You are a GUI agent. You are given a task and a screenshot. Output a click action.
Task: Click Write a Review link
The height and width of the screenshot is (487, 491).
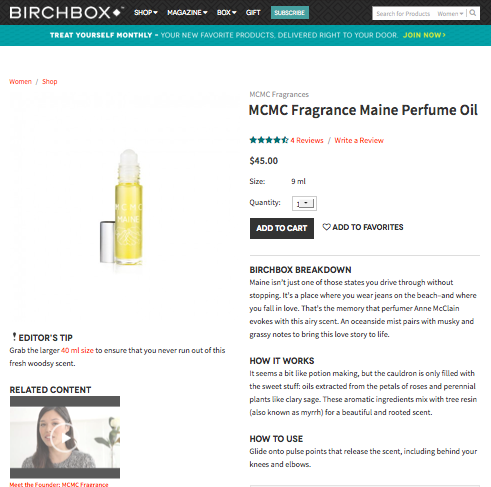[359, 140]
